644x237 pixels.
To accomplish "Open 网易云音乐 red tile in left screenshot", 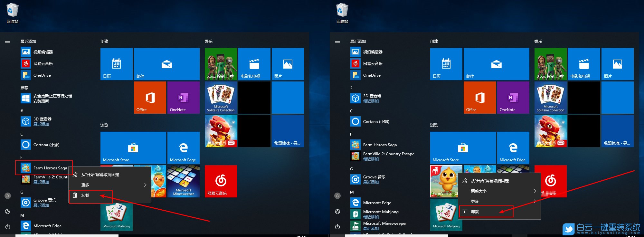I will tap(221, 181).
